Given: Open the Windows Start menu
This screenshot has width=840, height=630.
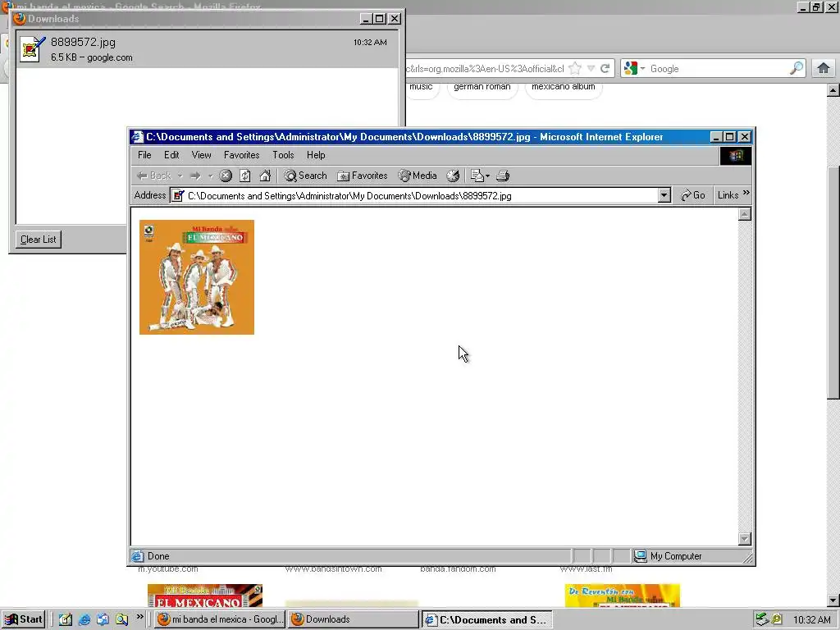Looking at the screenshot, I should pos(24,619).
